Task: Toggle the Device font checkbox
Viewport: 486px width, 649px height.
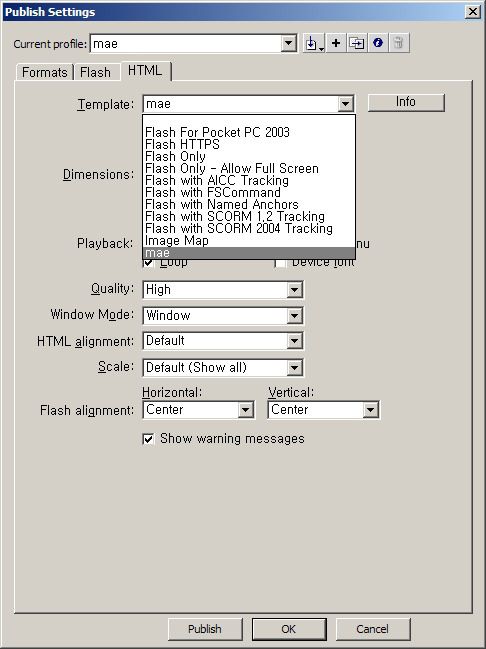Action: pos(281,263)
